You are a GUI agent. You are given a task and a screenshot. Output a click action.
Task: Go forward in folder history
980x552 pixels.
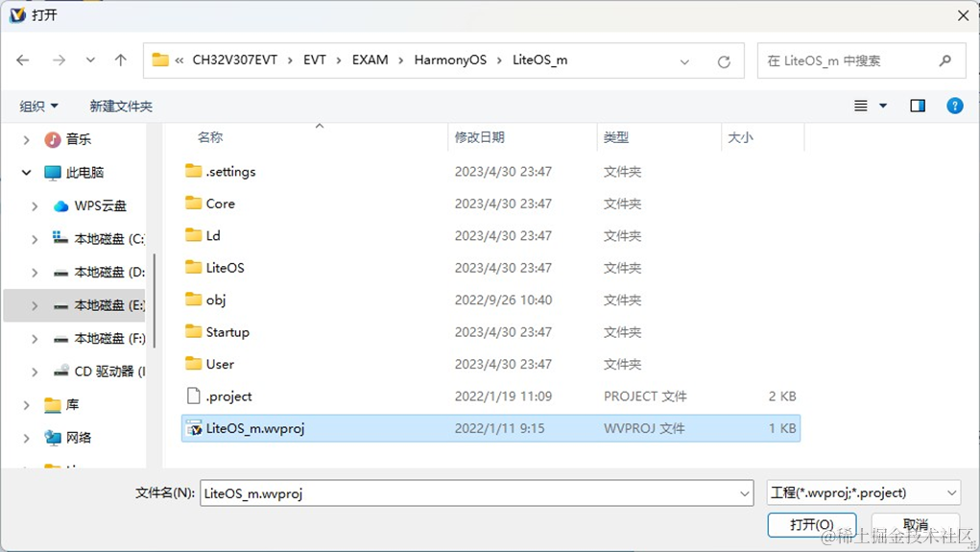click(x=60, y=60)
